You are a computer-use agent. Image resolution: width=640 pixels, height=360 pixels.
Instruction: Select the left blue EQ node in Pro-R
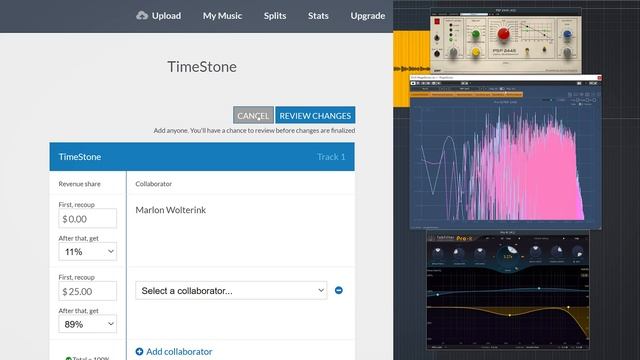coord(438,294)
